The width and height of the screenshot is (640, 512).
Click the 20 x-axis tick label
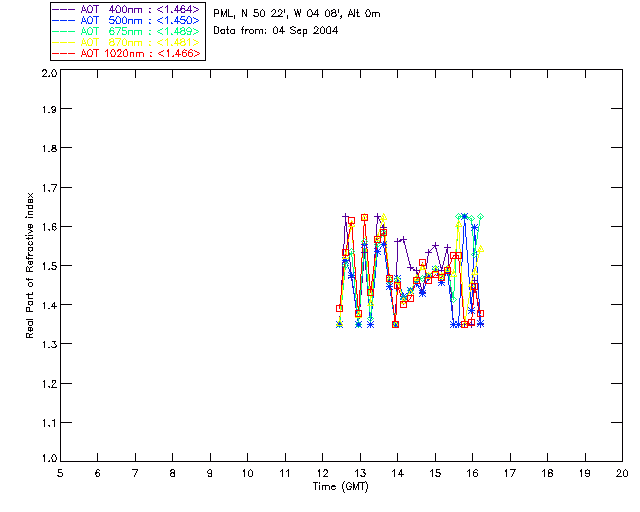[622, 474]
